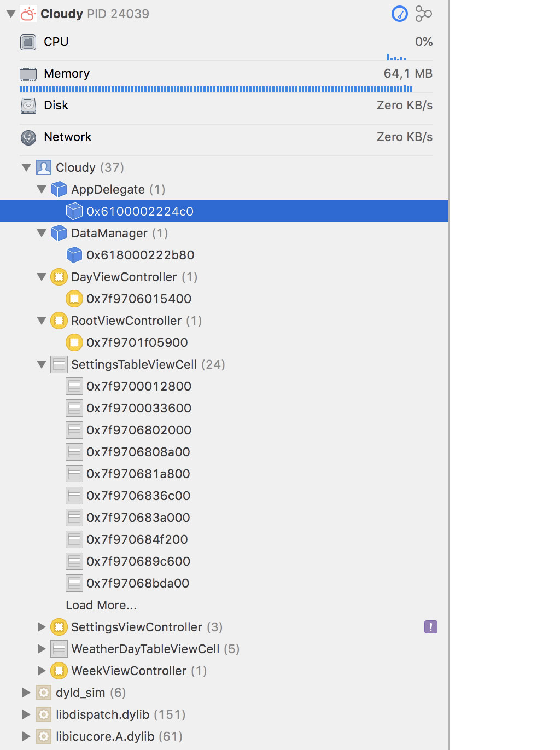Image resolution: width=560 pixels, height=750 pixels.
Task: Select the CPU gauge icon
Action: click(27, 42)
